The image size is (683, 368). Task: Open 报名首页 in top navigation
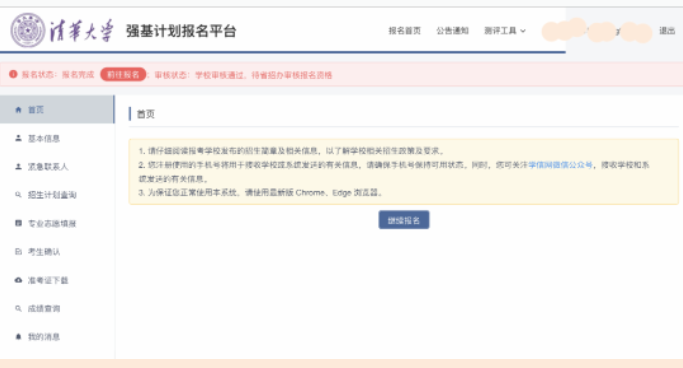pos(405,30)
